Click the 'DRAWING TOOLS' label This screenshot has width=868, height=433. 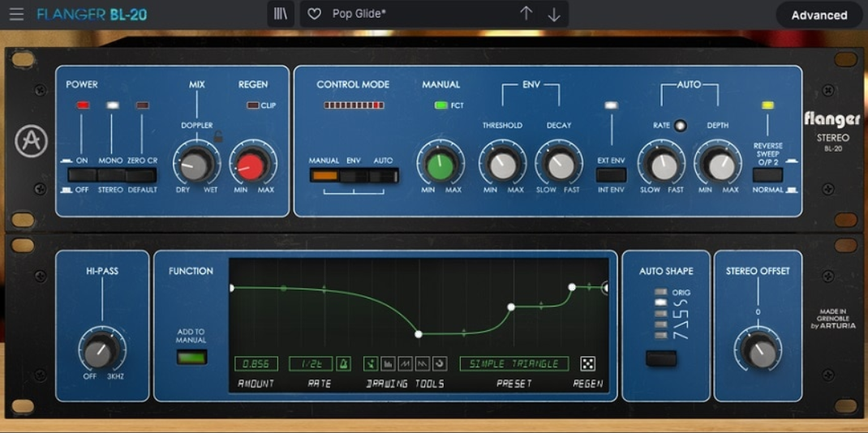tap(406, 384)
